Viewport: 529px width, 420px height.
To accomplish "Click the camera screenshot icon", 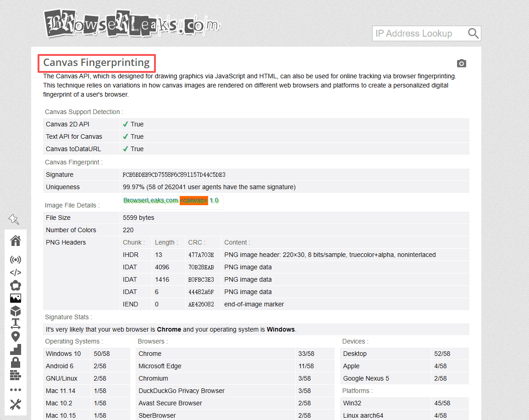I will pos(462,63).
